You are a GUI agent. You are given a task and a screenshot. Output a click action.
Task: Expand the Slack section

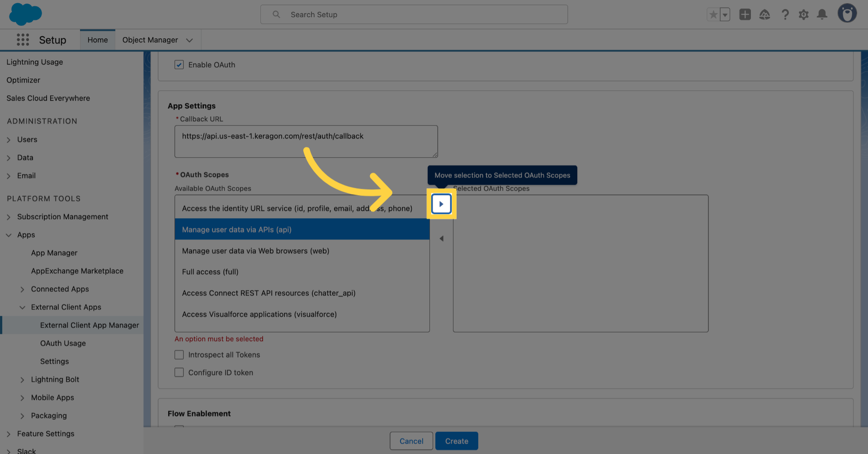coord(9,451)
